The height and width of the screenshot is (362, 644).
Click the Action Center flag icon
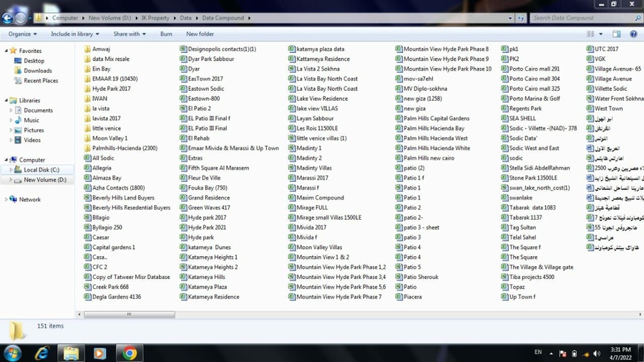(562, 353)
